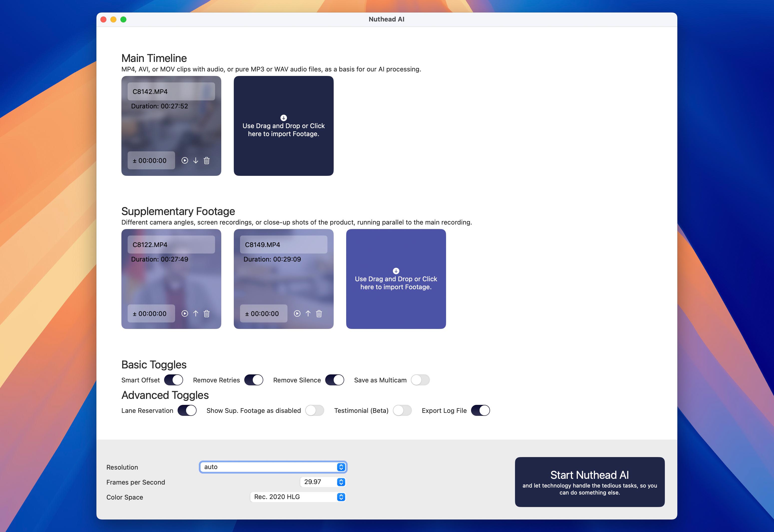Delete clip C8149.MP4 with trash icon
This screenshot has width=774, height=532.
[319, 313]
